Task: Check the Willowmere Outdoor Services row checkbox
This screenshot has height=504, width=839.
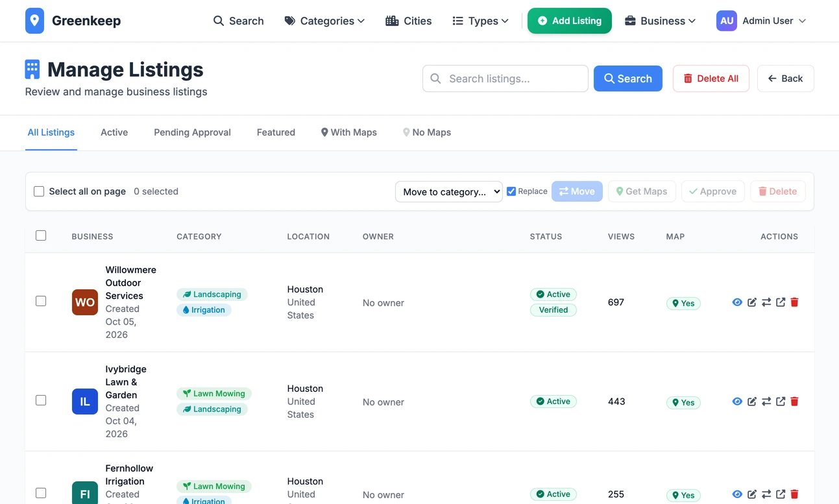Action: click(x=41, y=301)
